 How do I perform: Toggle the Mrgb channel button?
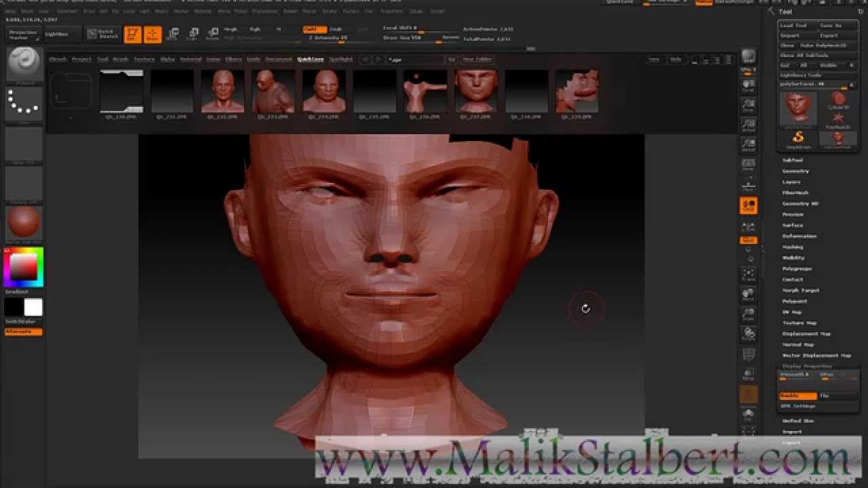tap(231, 29)
